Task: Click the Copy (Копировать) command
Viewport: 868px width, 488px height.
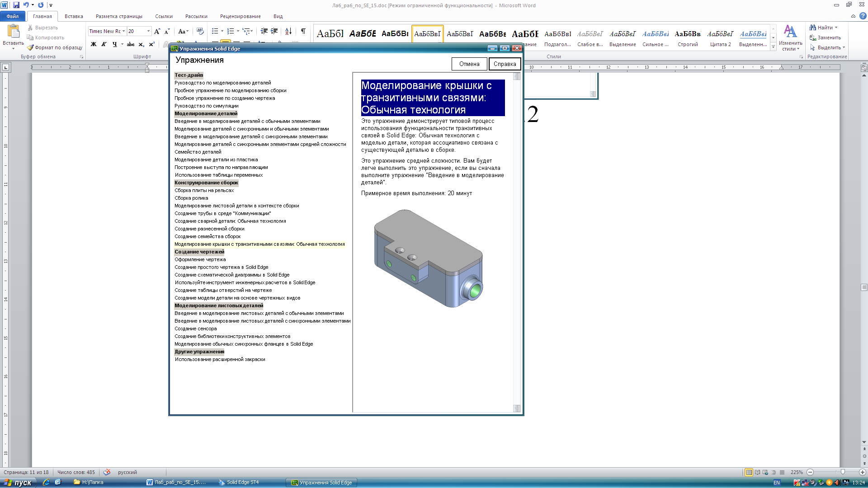Action: pos(45,38)
